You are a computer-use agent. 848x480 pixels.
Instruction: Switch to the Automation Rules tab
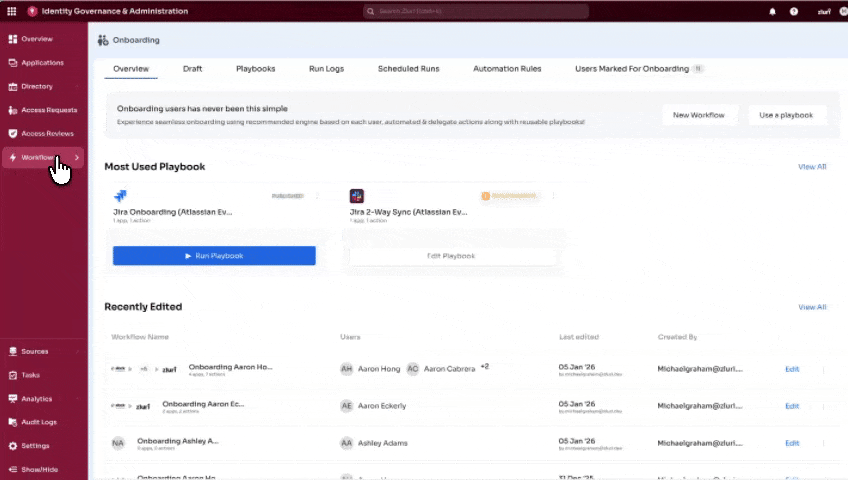(507, 69)
